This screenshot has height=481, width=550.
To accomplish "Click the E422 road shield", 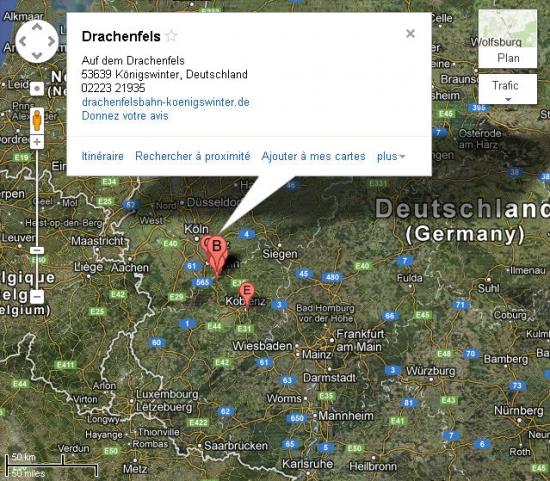I will [198, 422].
